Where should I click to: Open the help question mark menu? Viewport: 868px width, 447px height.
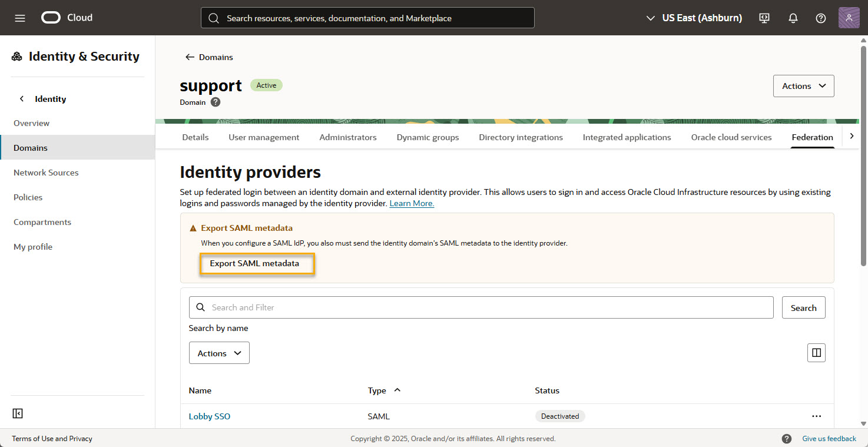[x=821, y=18]
